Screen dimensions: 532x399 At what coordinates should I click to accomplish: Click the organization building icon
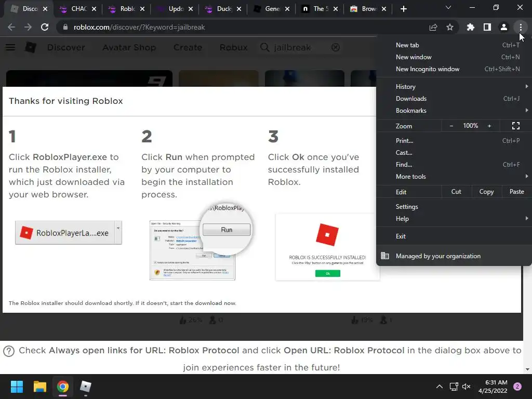385,256
